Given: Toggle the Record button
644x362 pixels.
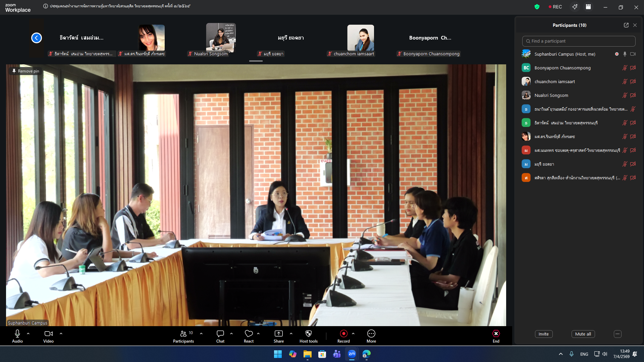Looking at the screenshot, I should coord(343,334).
